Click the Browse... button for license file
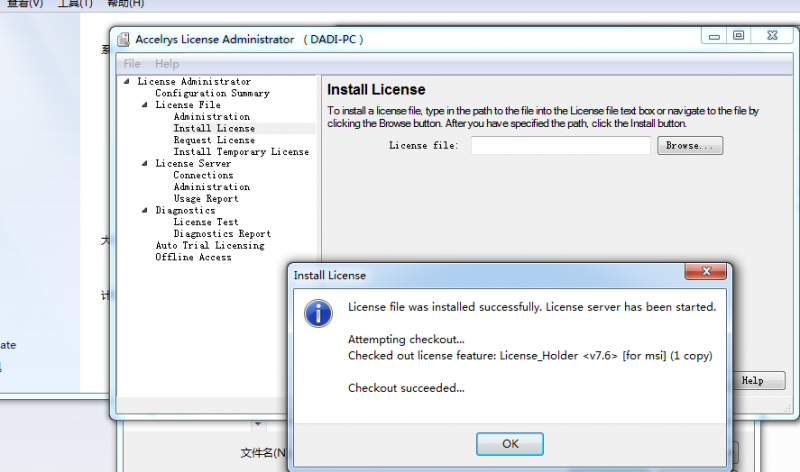 690,145
